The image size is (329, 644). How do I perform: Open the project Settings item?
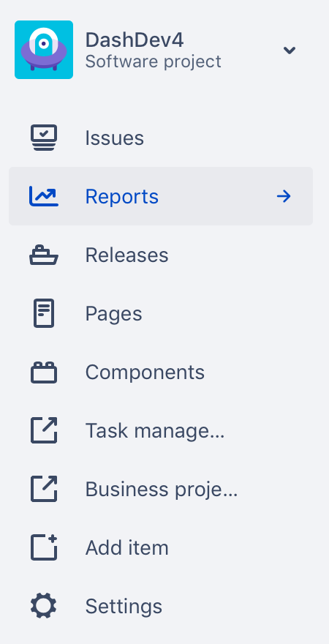(161, 606)
